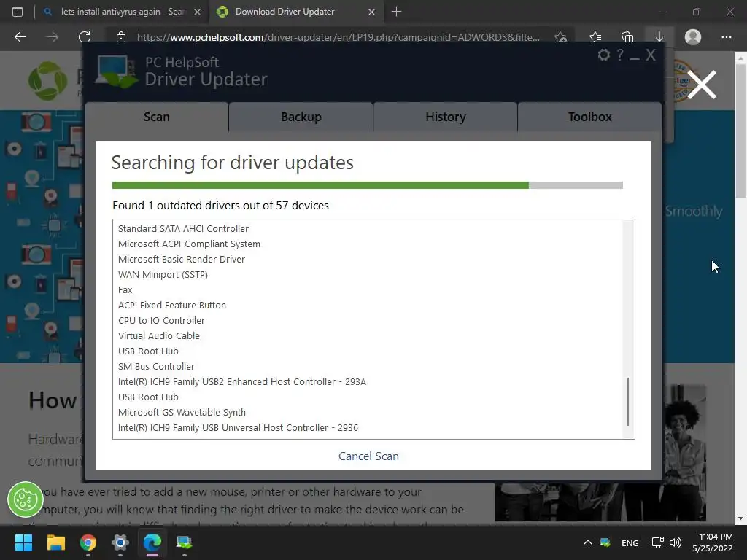Viewport: 747px width, 560px height.
Task: Click the ENG language indicator
Action: pos(630,542)
